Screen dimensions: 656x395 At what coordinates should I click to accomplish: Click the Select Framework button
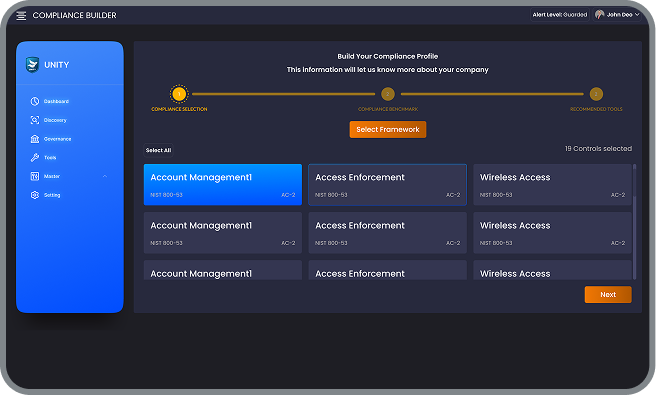point(388,130)
